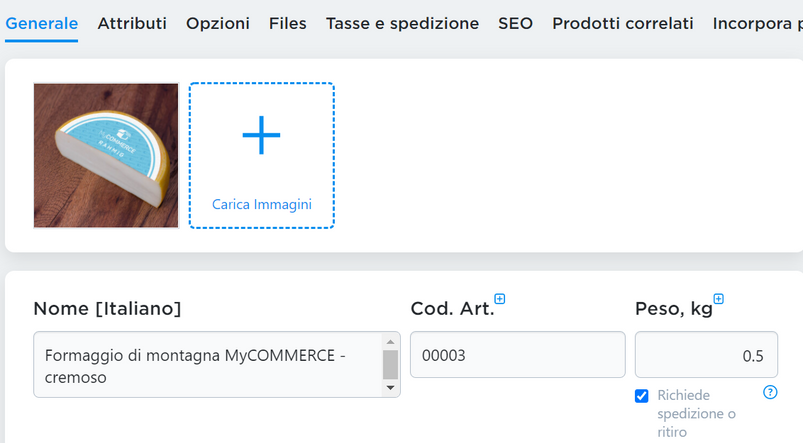Select the Tasse e spedizione tab
The image size is (803, 443).
pyautogui.click(x=403, y=24)
